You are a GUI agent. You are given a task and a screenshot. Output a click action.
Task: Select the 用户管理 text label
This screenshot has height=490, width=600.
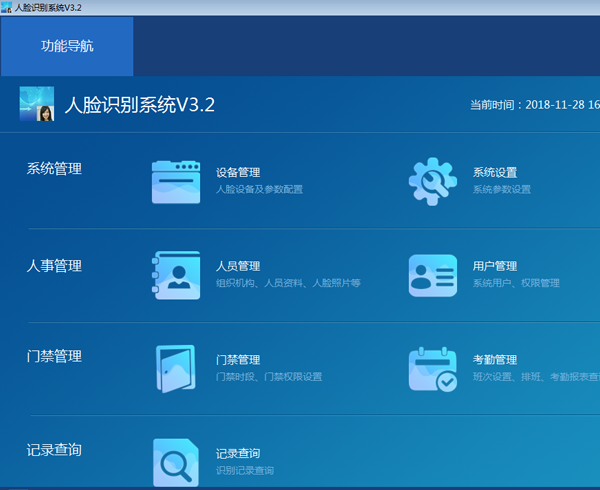pos(495,267)
